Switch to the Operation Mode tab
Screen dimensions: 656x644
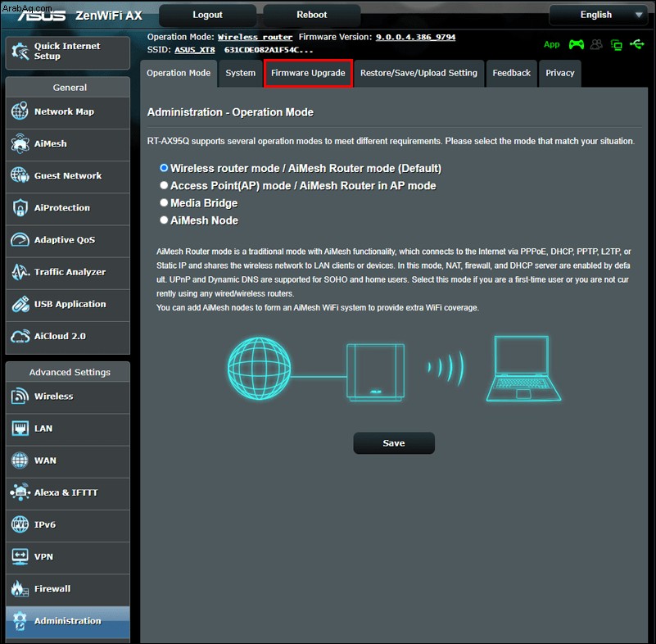pos(179,73)
